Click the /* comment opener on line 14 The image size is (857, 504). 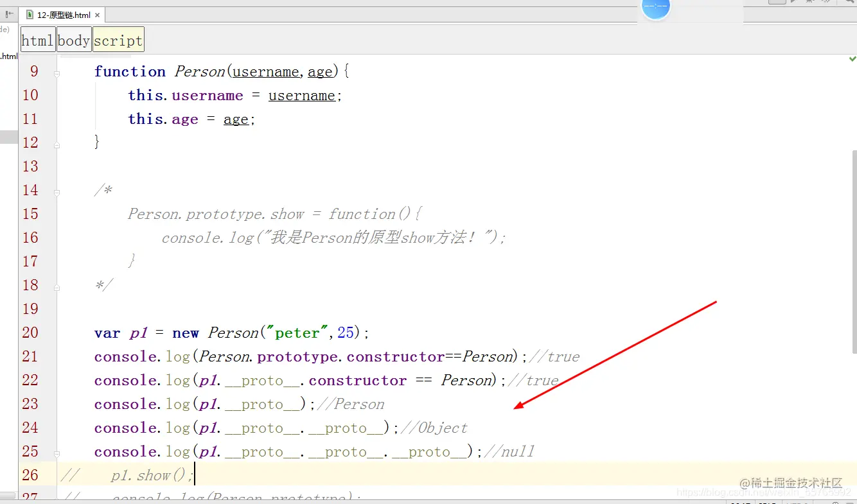(103, 190)
